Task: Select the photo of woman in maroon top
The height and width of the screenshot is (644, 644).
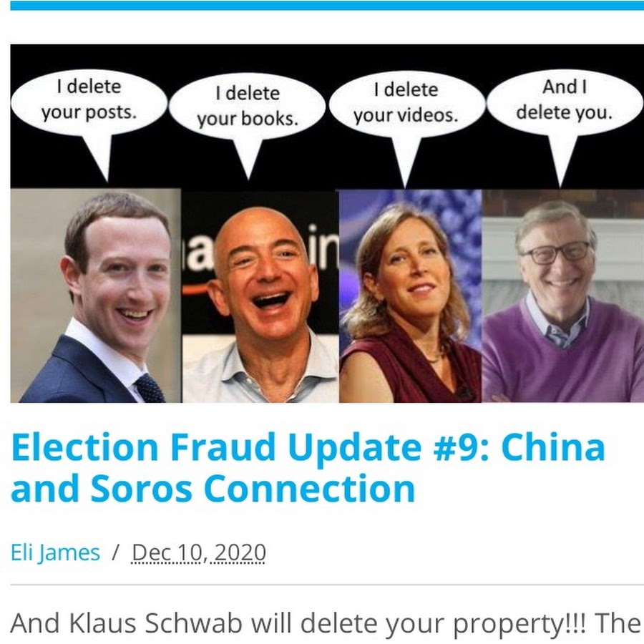Action: click(x=410, y=296)
